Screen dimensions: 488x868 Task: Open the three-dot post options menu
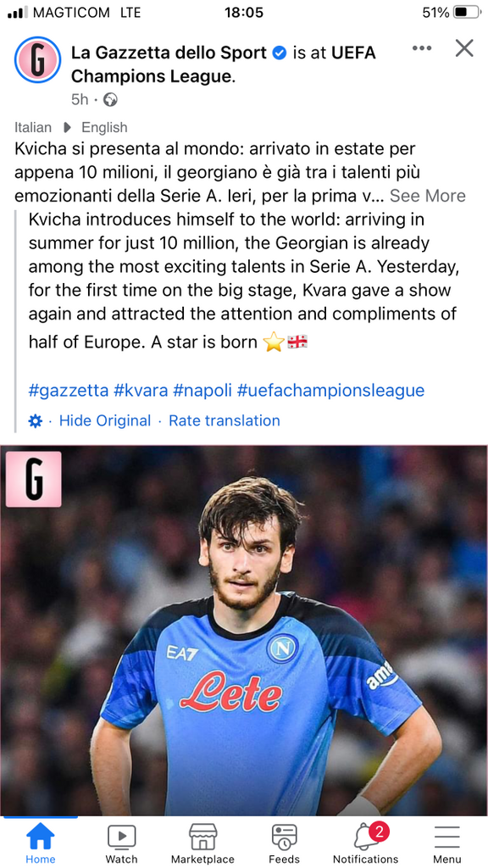(422, 48)
